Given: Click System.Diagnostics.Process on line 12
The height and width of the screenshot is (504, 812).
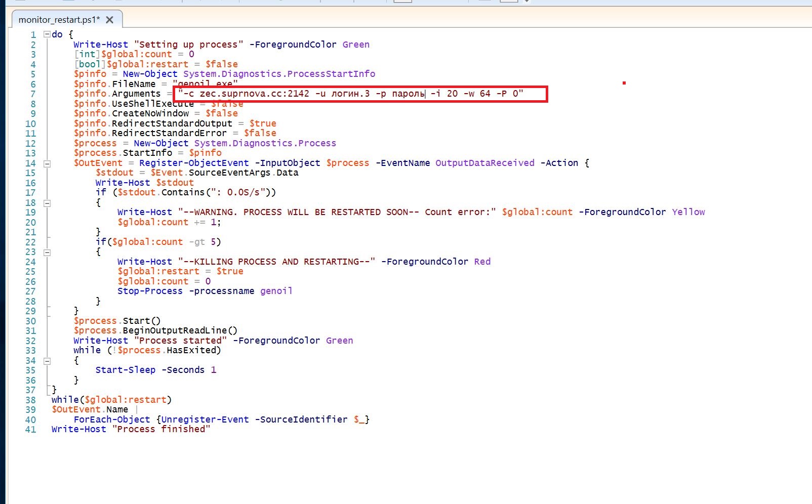Looking at the screenshot, I should point(265,143).
